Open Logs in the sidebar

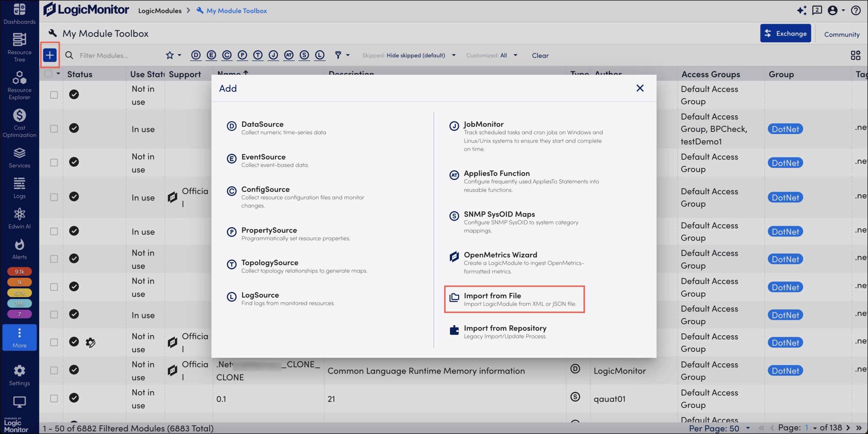pos(19,188)
